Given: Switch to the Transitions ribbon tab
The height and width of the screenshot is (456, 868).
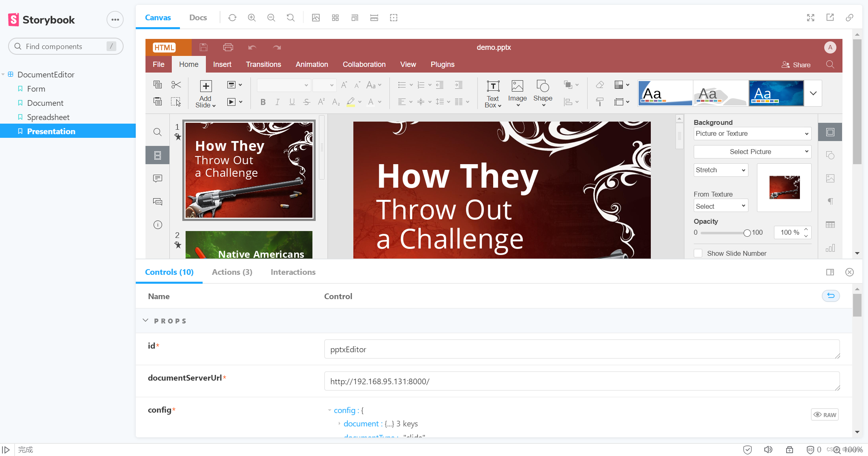Looking at the screenshot, I should coord(263,64).
